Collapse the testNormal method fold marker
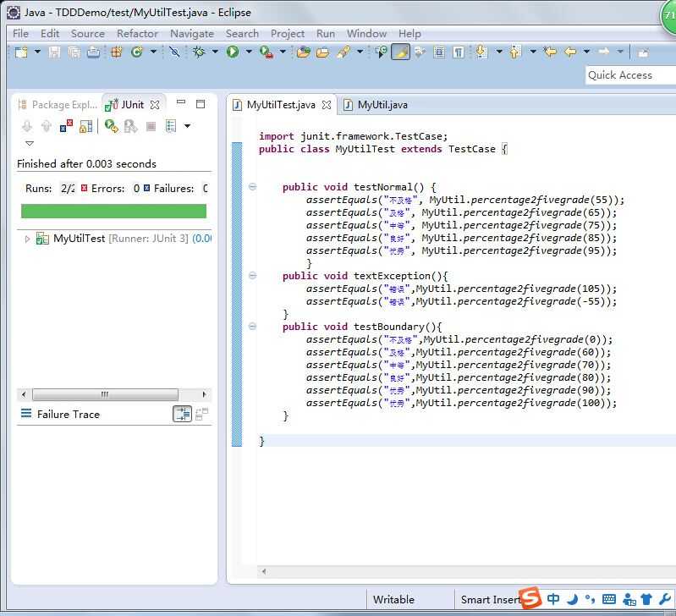This screenshot has height=616, width=676. coord(252,187)
